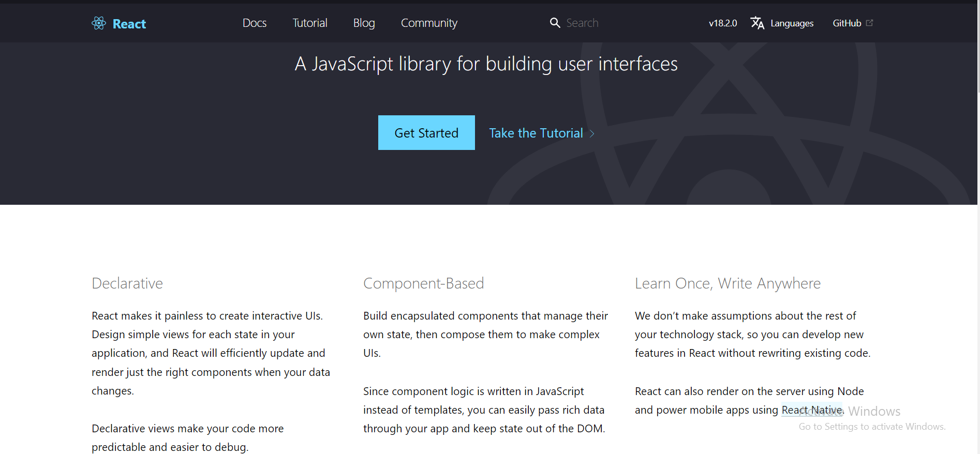Click the Languages translate icon

[758, 23]
